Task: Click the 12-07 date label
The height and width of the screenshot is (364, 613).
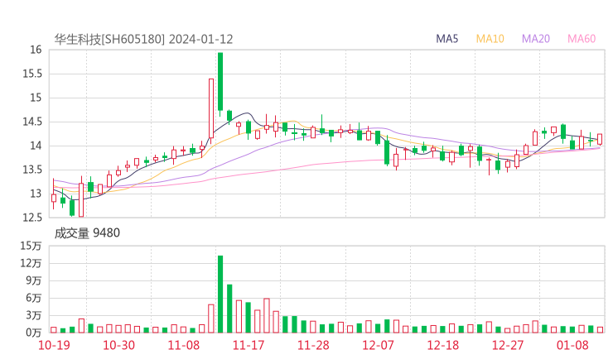Action: point(378,346)
